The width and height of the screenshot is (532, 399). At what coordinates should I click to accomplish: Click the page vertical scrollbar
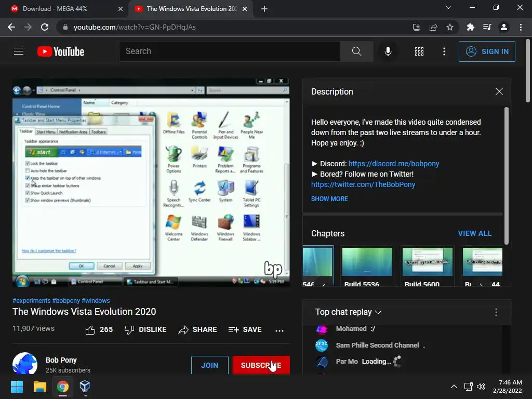click(528, 71)
